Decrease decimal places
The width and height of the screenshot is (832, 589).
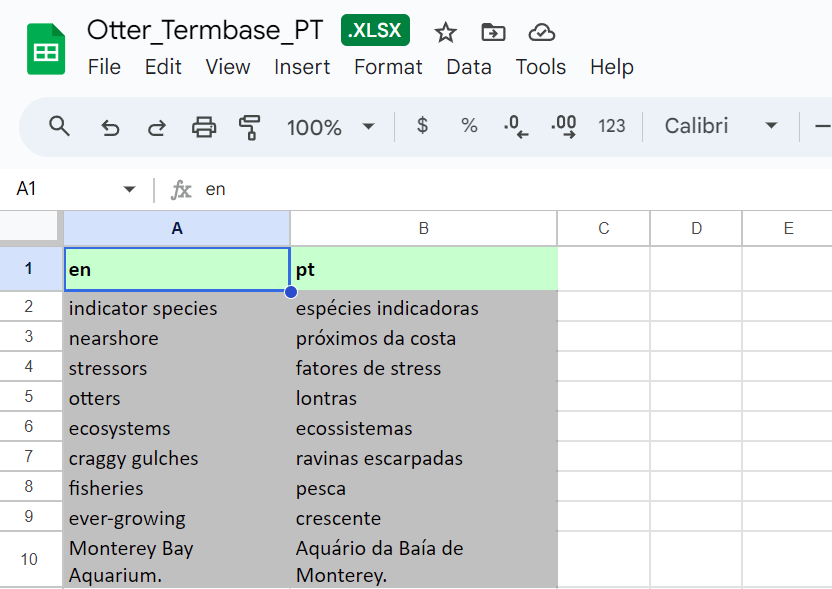516,126
